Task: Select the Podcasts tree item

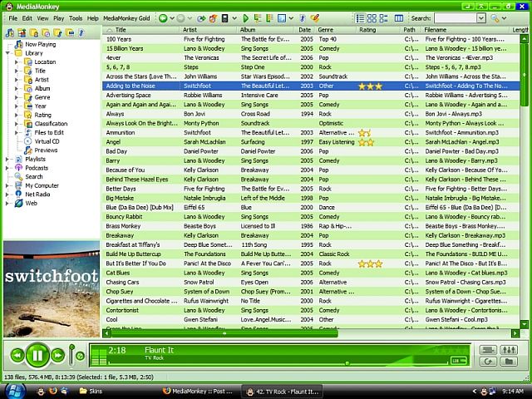Action: click(x=37, y=168)
